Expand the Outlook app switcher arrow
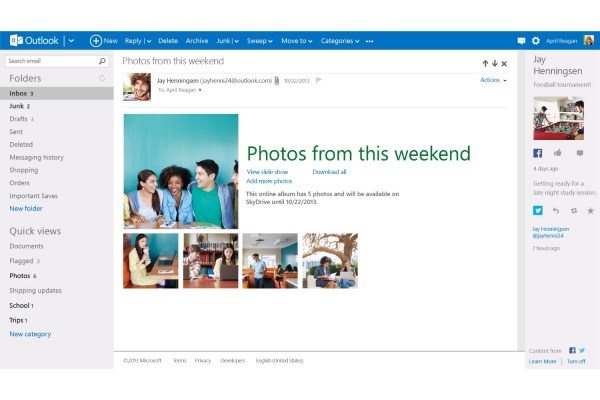Image resolution: width=600 pixels, height=400 pixels. 70,41
